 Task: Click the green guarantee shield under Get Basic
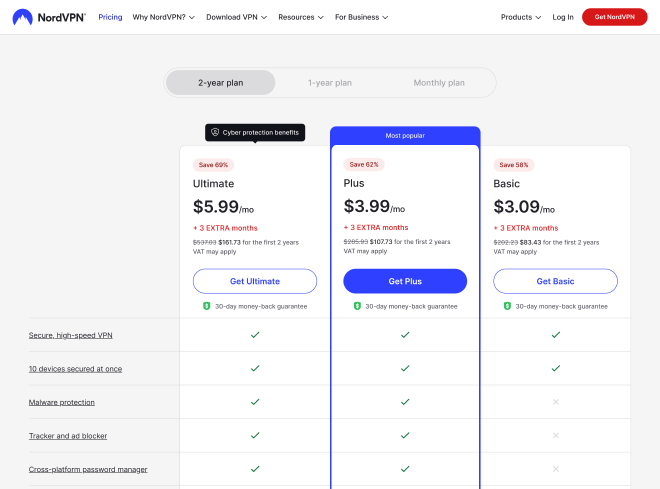tap(507, 306)
